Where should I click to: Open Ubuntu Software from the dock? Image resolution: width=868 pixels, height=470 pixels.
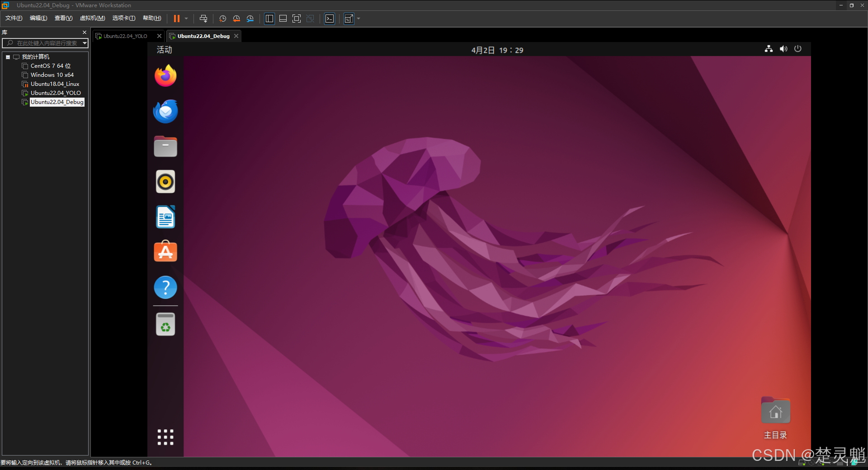tap(165, 251)
